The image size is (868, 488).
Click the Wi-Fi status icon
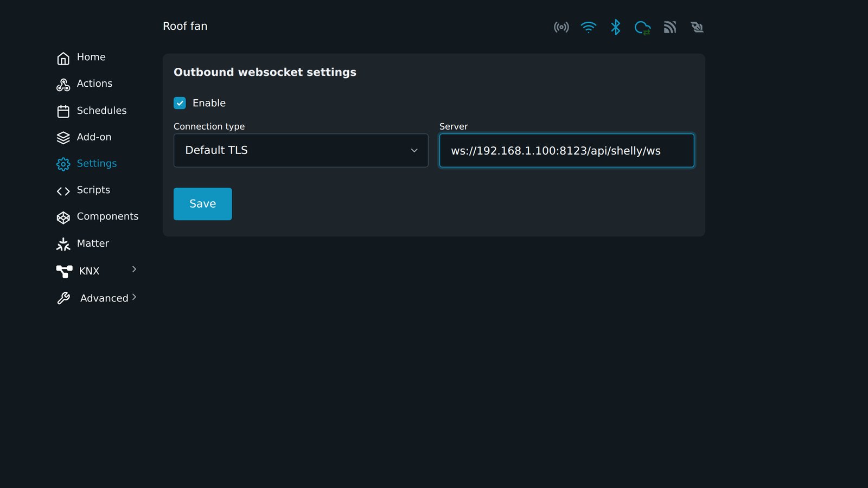(588, 27)
